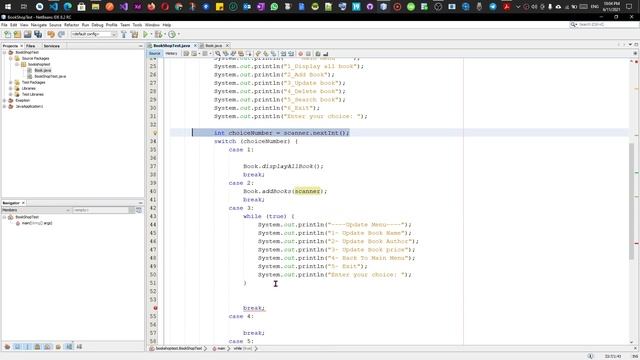640x360 pixels.
Task: Switch to the Services tab
Action: click(x=51, y=46)
